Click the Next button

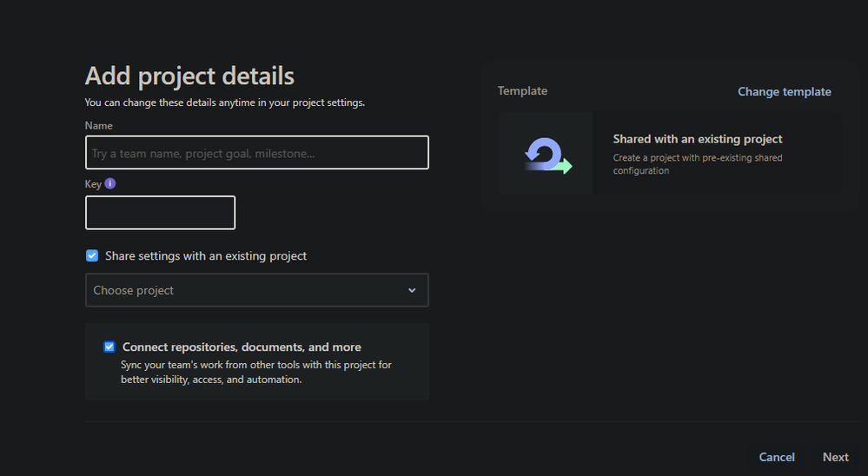pyautogui.click(x=835, y=457)
